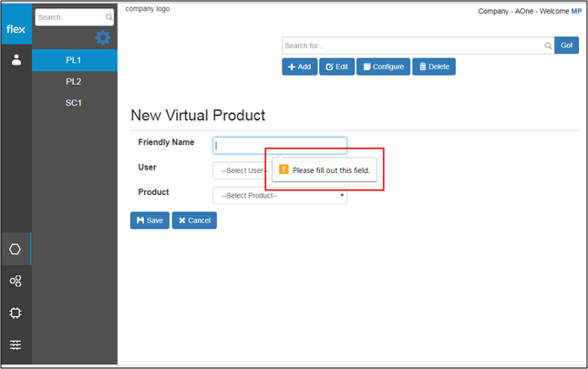Click the Add button
The height and width of the screenshot is (369, 588).
(x=299, y=67)
